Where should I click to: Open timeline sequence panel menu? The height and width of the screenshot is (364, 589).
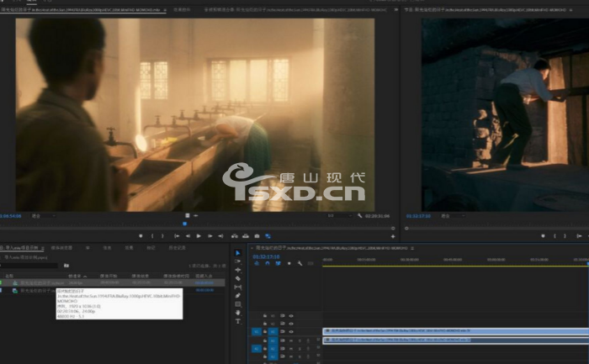point(412,248)
